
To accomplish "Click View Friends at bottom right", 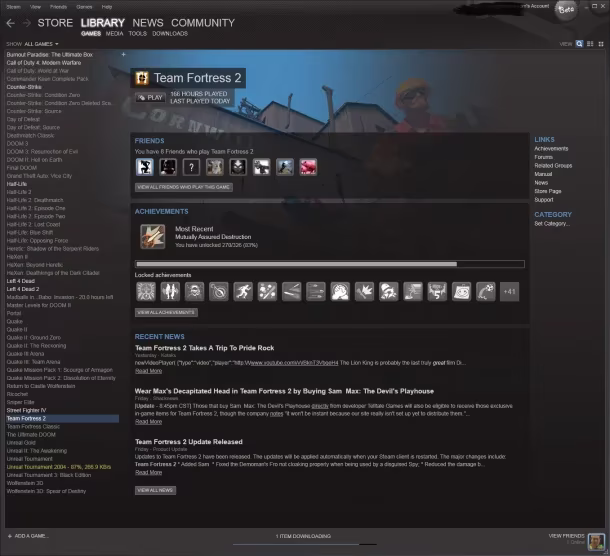I will 566,536.
